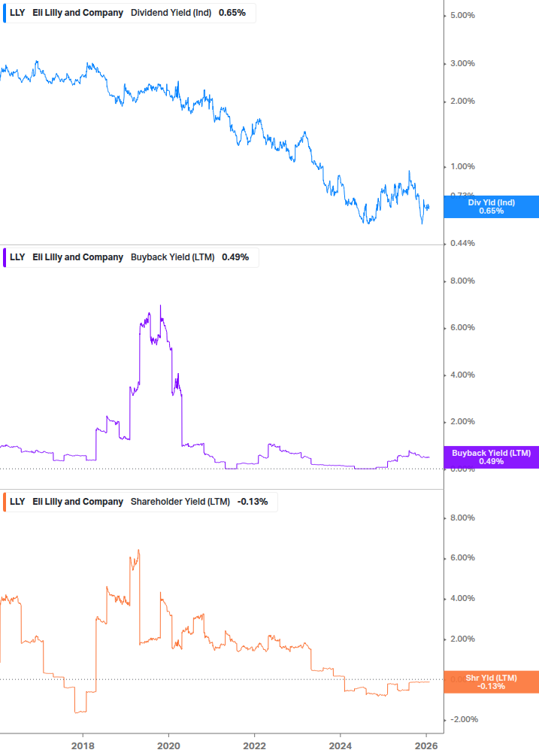This screenshot has width=539, height=756.
Task: Click LLY ticker in Shareholder Yield legend
Action: pos(17,502)
